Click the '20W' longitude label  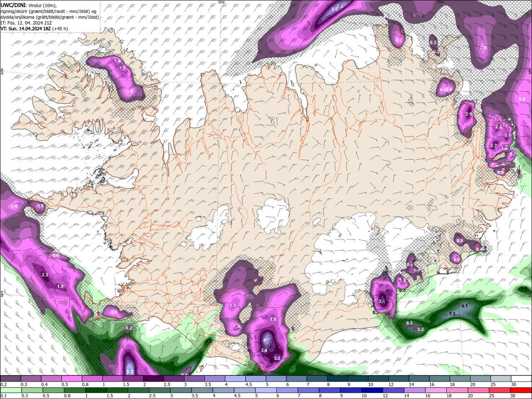[x=221, y=2]
